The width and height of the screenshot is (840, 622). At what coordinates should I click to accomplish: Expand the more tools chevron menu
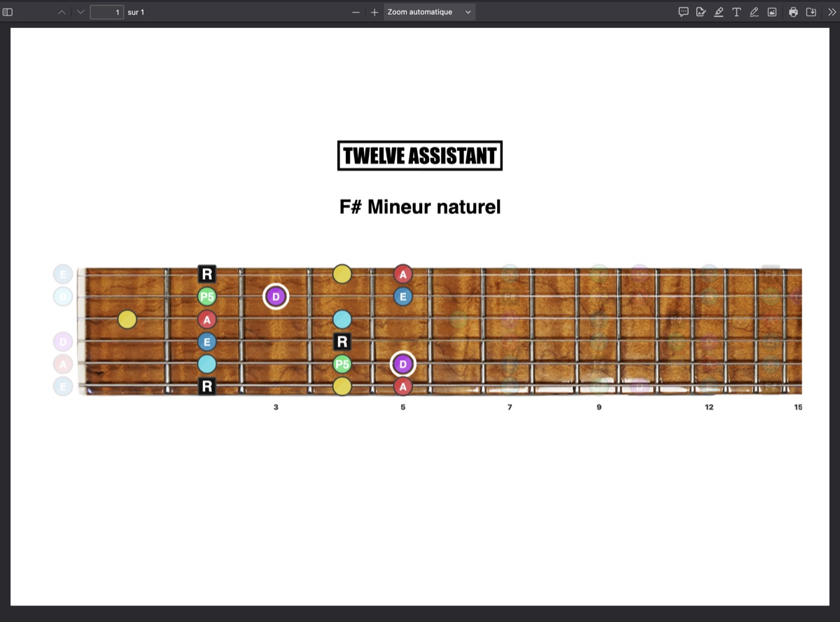[x=831, y=12]
